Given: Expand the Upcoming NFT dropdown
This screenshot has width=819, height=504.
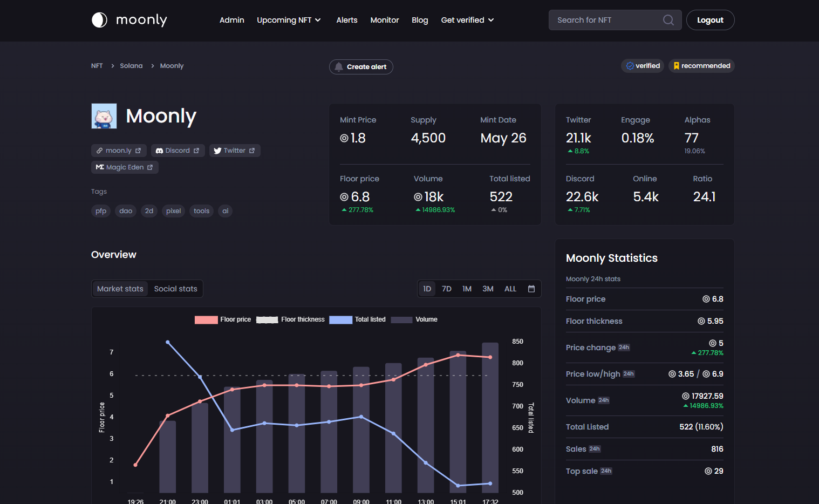Looking at the screenshot, I should pos(289,20).
